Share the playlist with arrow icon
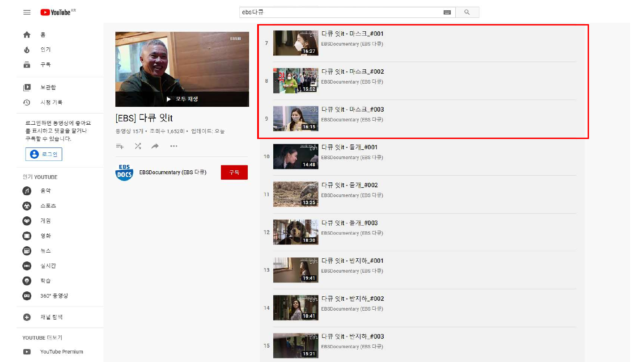The width and height of the screenshot is (644, 362). point(155,146)
